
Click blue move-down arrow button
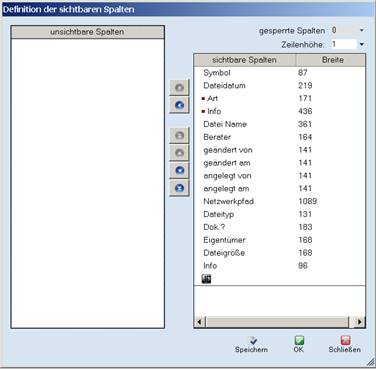(179, 170)
